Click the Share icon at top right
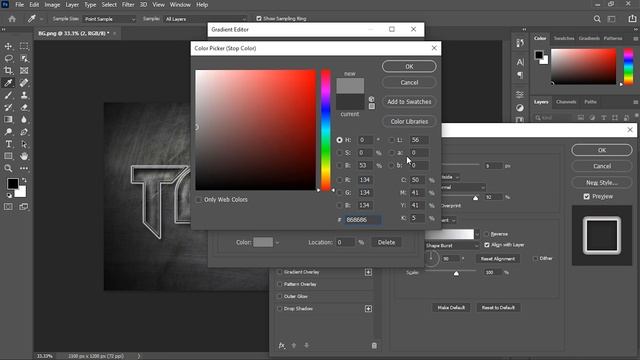640x360 pixels. 632,19
